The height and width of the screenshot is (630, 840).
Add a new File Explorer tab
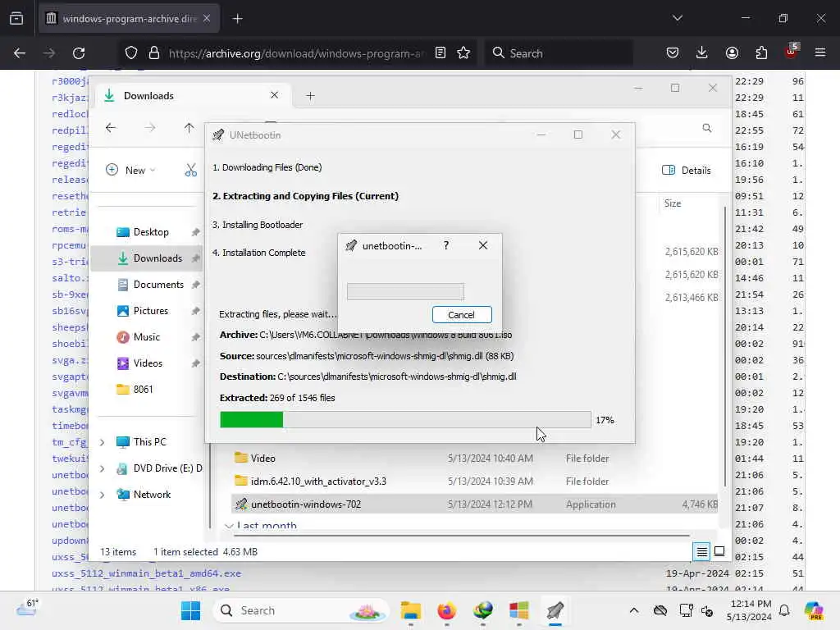click(310, 96)
